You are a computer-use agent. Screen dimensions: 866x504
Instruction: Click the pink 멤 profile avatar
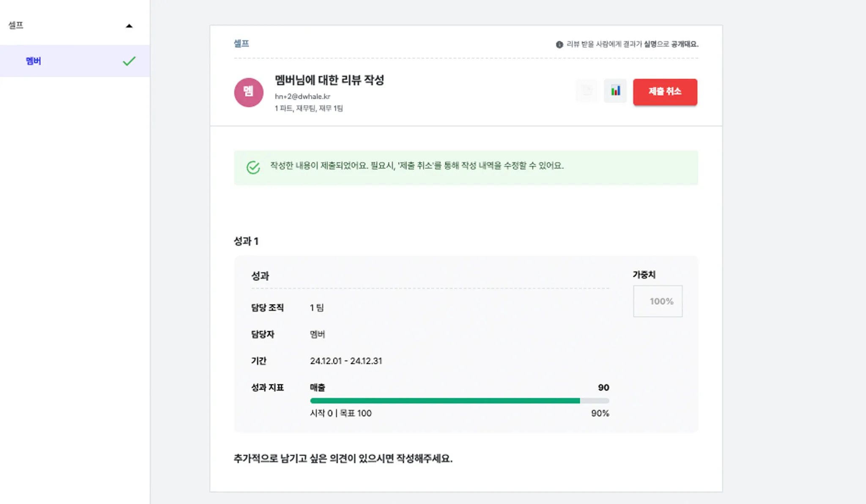coord(249,92)
